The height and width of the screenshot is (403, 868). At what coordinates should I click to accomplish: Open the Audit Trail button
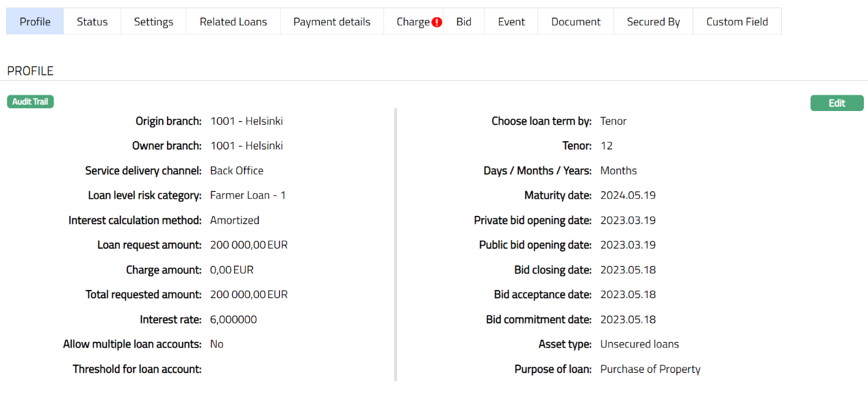30,101
